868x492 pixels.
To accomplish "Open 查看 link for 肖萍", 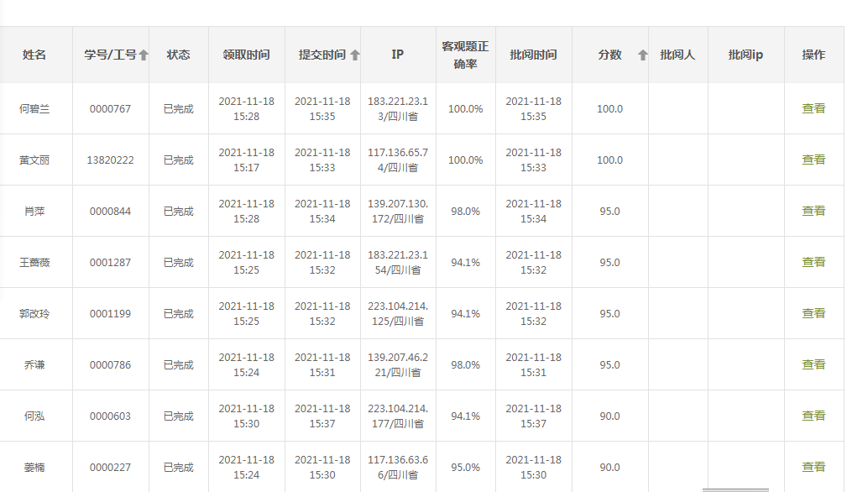I will click(813, 211).
